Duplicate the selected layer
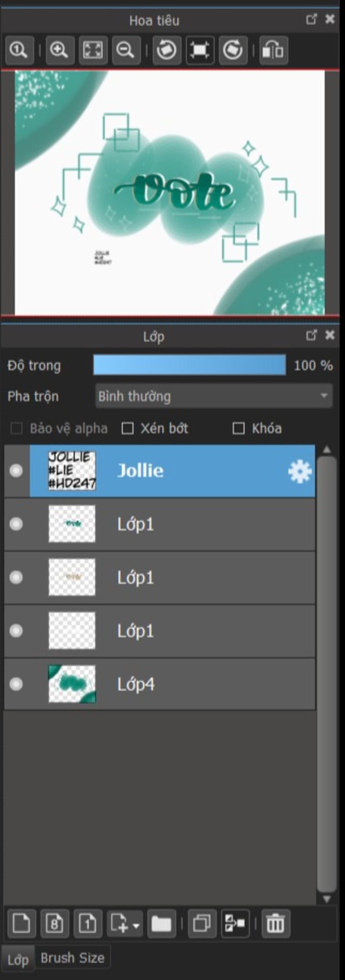Screen dimensions: 345x980 (202, 923)
